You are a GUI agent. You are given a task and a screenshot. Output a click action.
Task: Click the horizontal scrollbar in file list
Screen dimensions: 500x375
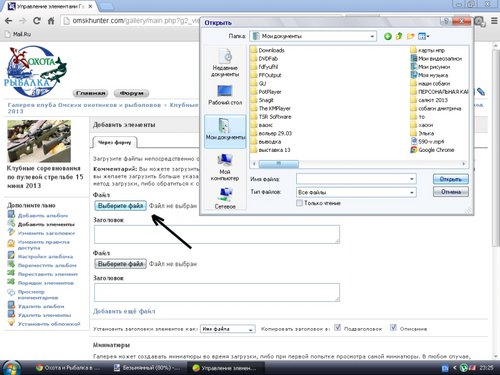[358, 164]
